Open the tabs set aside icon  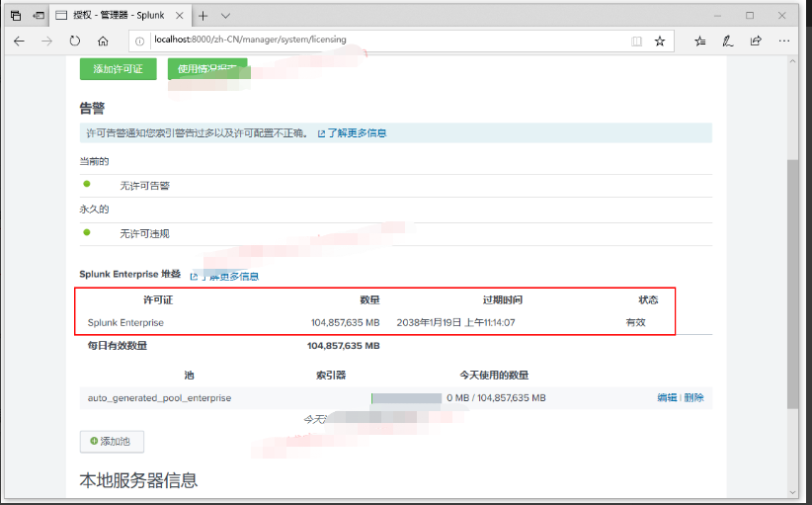[x=16, y=16]
